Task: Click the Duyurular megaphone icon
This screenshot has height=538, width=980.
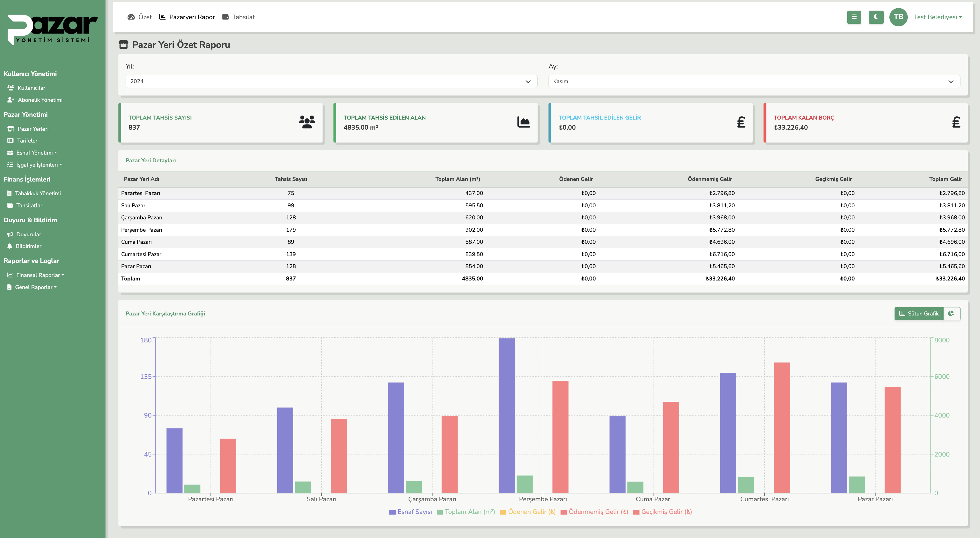Action: 10,234
